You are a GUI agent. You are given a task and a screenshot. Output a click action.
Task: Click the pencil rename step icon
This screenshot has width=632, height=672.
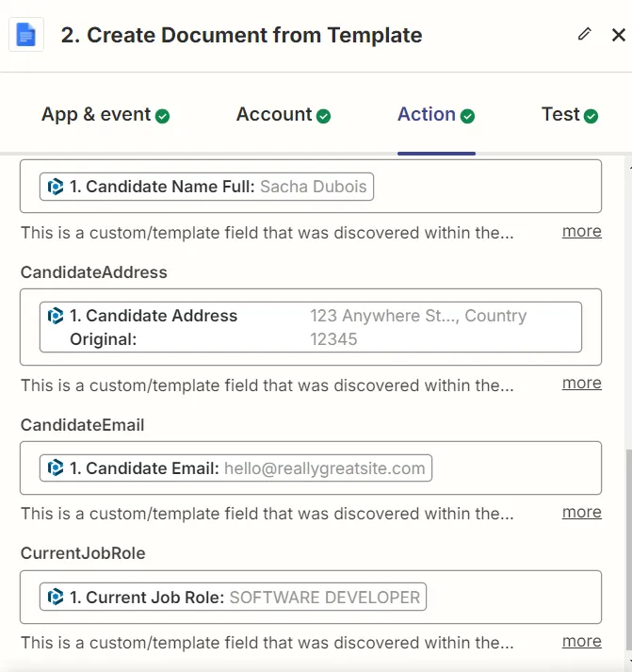[585, 34]
